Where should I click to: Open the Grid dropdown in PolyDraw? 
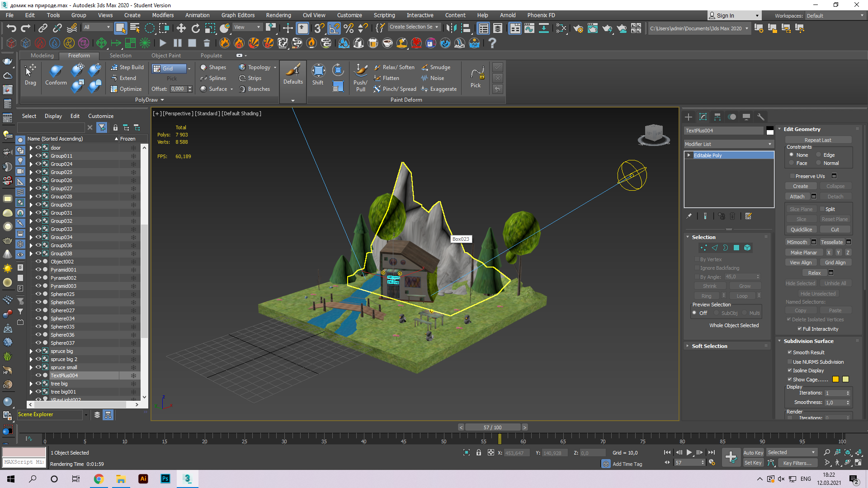tap(189, 69)
